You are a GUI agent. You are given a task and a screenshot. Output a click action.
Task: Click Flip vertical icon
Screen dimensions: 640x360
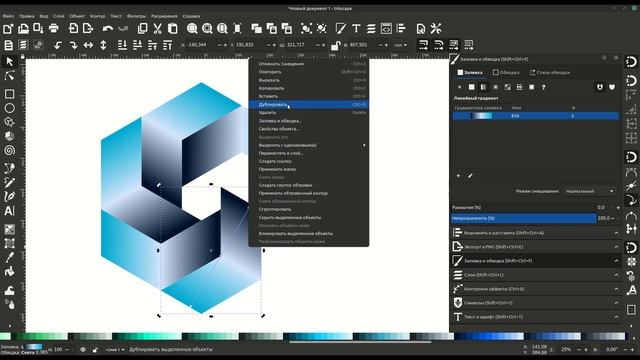(x=103, y=45)
